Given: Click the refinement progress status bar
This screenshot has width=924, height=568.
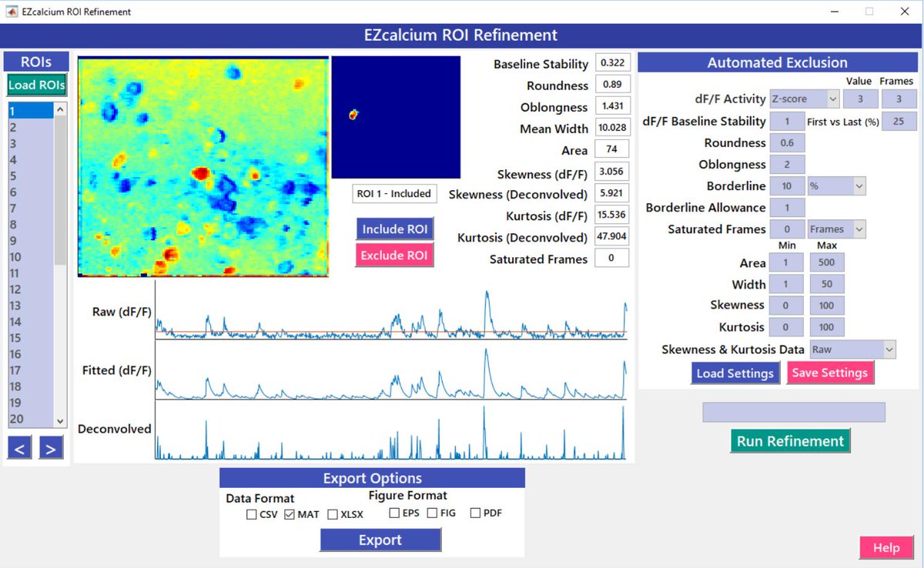Looking at the screenshot, I should [793, 413].
